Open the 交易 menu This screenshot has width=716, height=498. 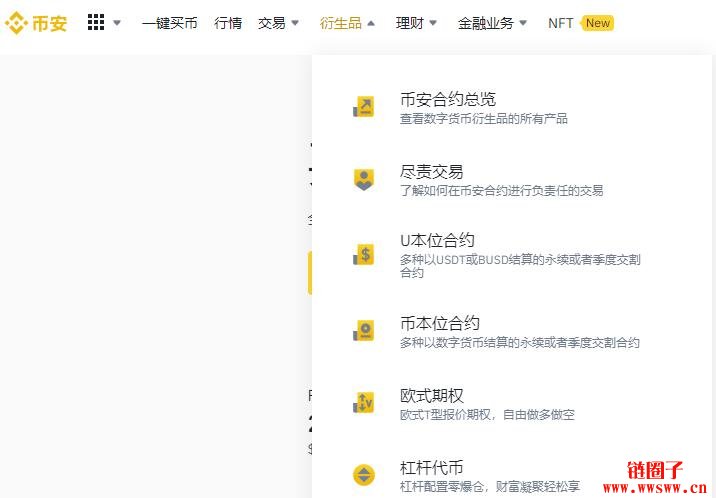(x=272, y=23)
